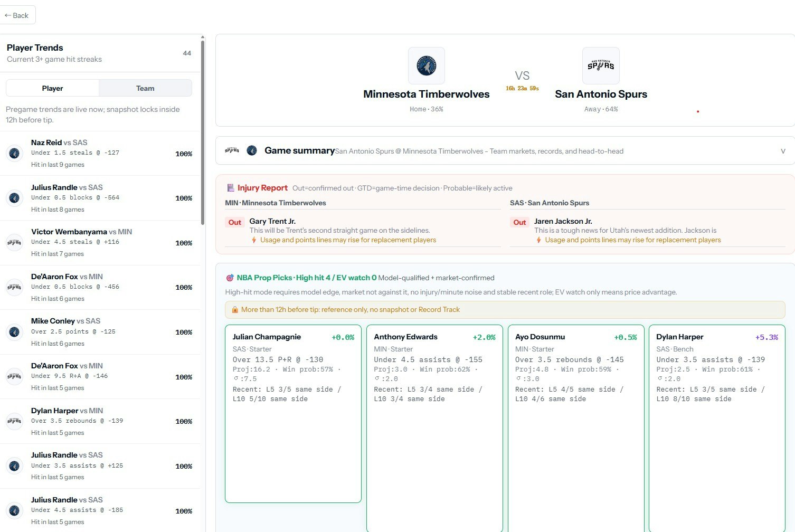Go back with the Back button
Screen dimensions: 795x532
pyautogui.click(x=17, y=15)
